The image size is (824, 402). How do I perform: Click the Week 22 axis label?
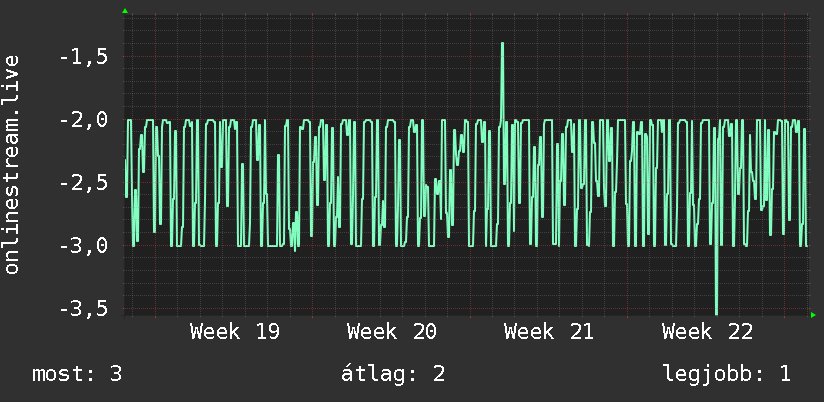coord(707,332)
